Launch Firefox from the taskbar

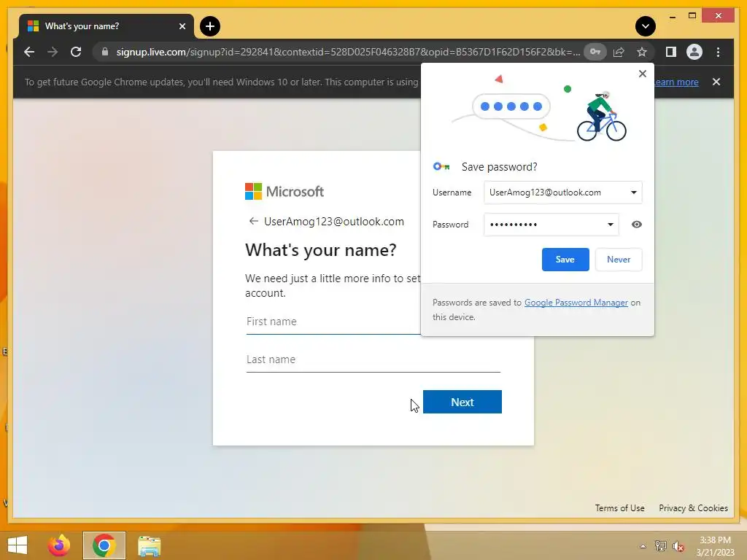(59, 545)
